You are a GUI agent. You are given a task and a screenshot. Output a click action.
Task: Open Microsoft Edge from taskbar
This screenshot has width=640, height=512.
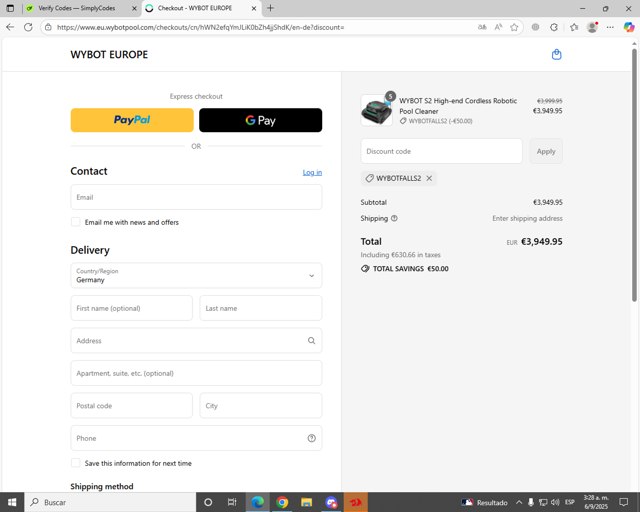coord(257,502)
